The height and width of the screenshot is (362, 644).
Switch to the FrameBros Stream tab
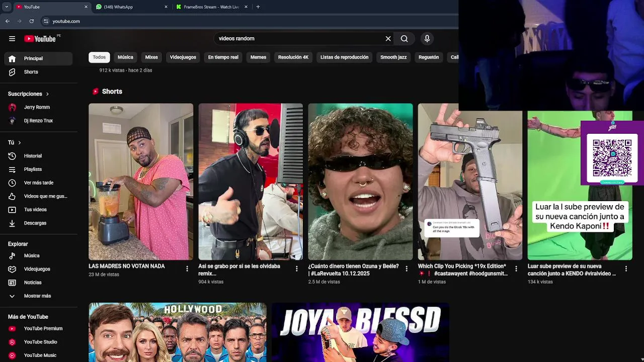coord(211,7)
